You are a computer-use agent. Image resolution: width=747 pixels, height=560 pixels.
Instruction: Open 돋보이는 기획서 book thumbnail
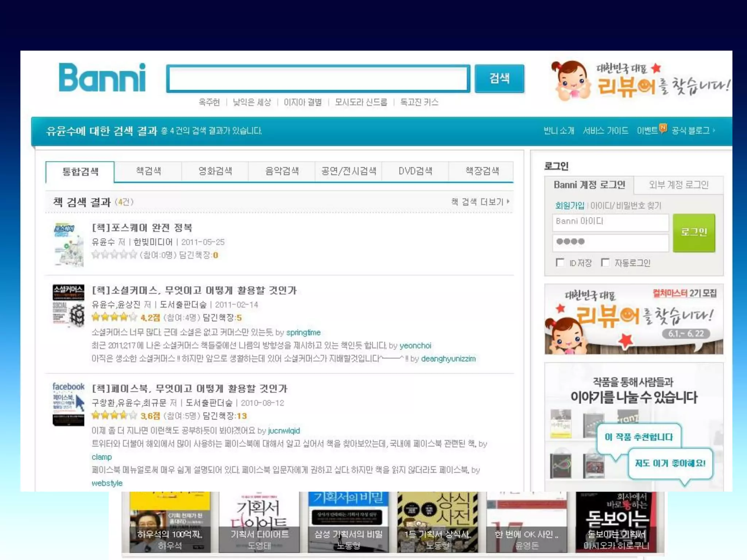pos(616,522)
